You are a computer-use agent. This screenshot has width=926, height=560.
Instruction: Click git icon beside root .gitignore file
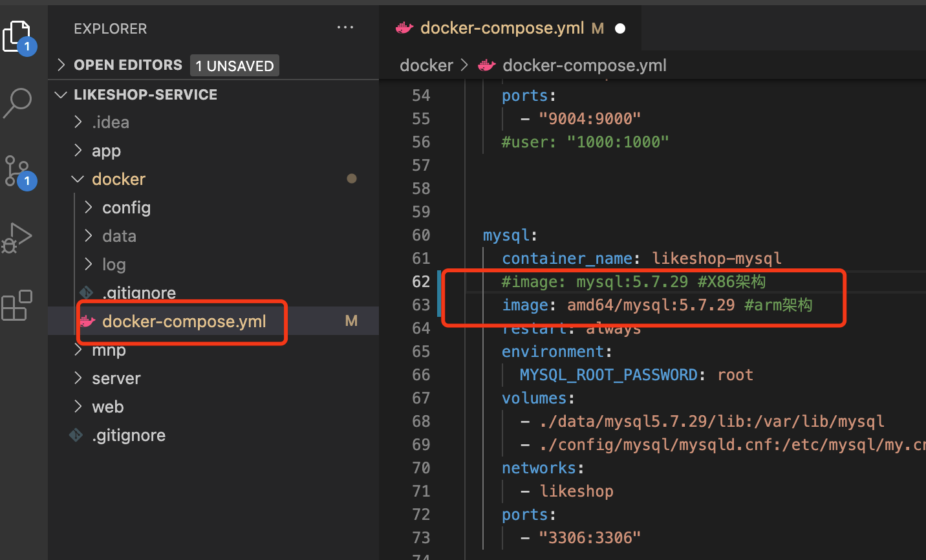point(76,435)
